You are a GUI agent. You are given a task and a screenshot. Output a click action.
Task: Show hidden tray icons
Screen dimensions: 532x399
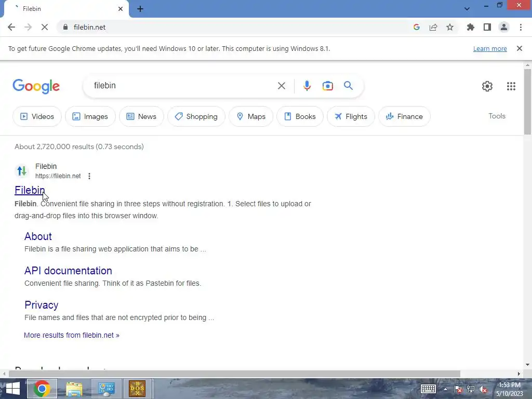pos(445,389)
